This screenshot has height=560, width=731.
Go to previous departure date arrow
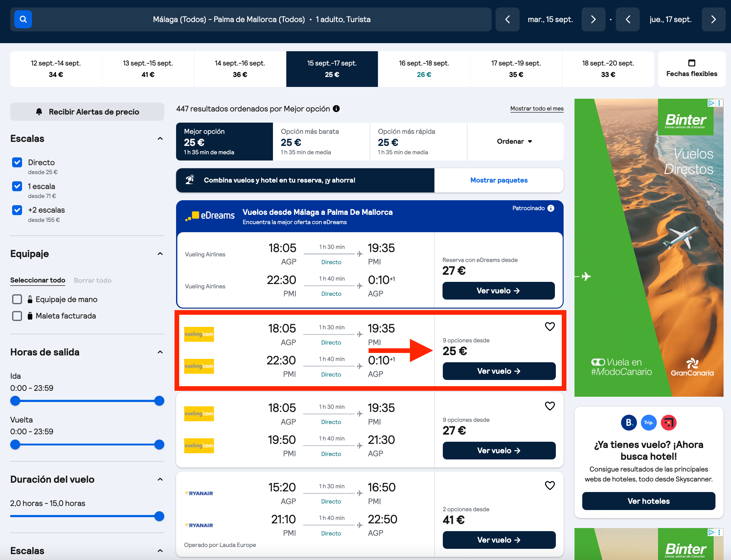(x=507, y=19)
